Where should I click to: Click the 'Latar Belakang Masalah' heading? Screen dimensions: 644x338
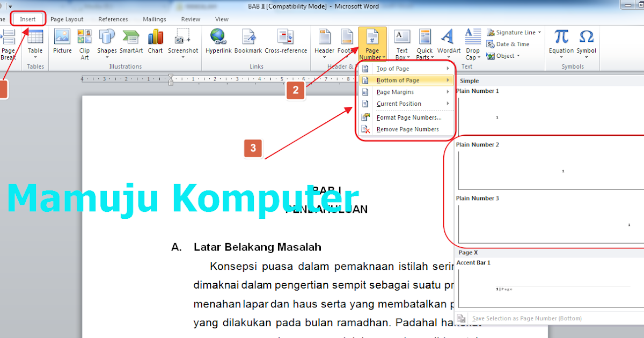(x=258, y=247)
